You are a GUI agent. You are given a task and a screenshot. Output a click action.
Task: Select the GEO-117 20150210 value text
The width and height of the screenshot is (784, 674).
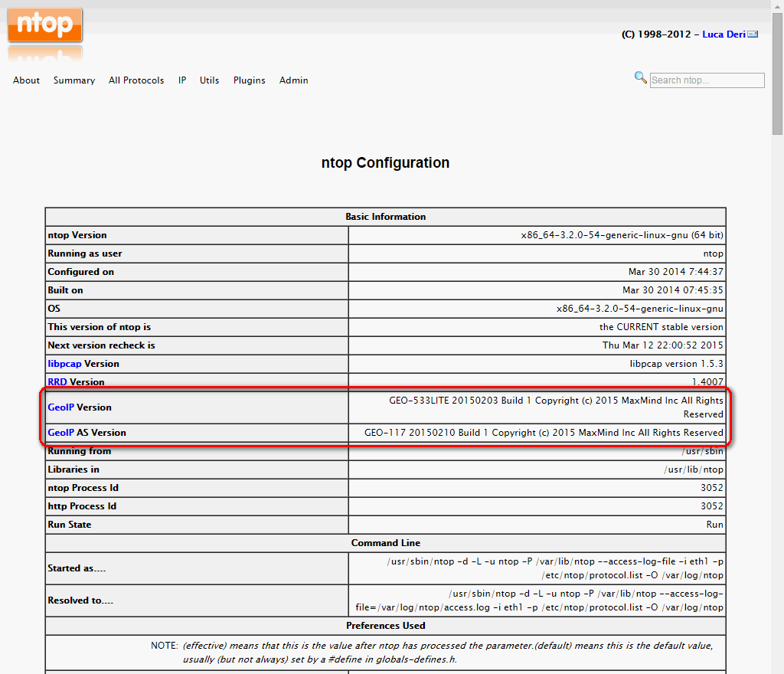pyautogui.click(x=544, y=433)
